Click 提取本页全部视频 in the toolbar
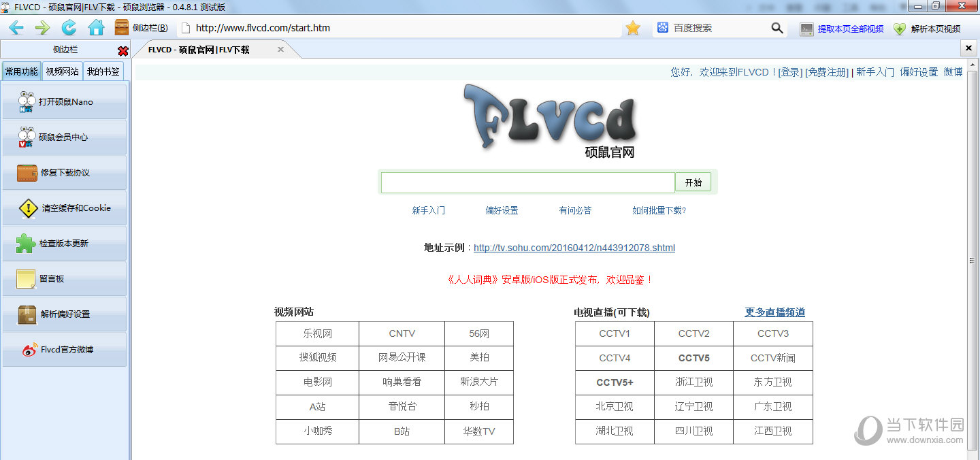The height and width of the screenshot is (460, 980). (x=842, y=29)
